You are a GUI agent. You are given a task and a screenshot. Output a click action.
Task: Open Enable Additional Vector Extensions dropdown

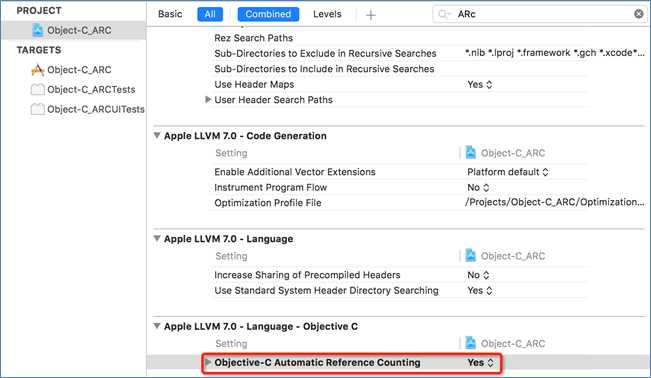coord(507,172)
